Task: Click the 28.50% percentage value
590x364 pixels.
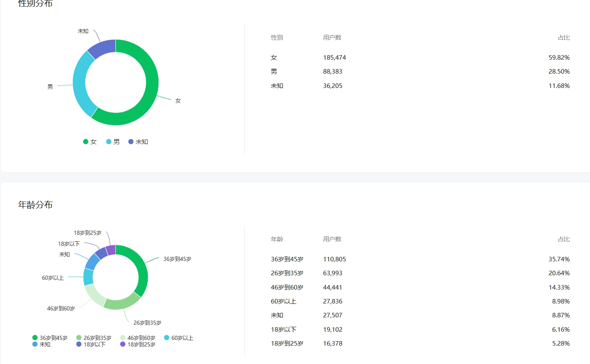Action: click(x=559, y=72)
